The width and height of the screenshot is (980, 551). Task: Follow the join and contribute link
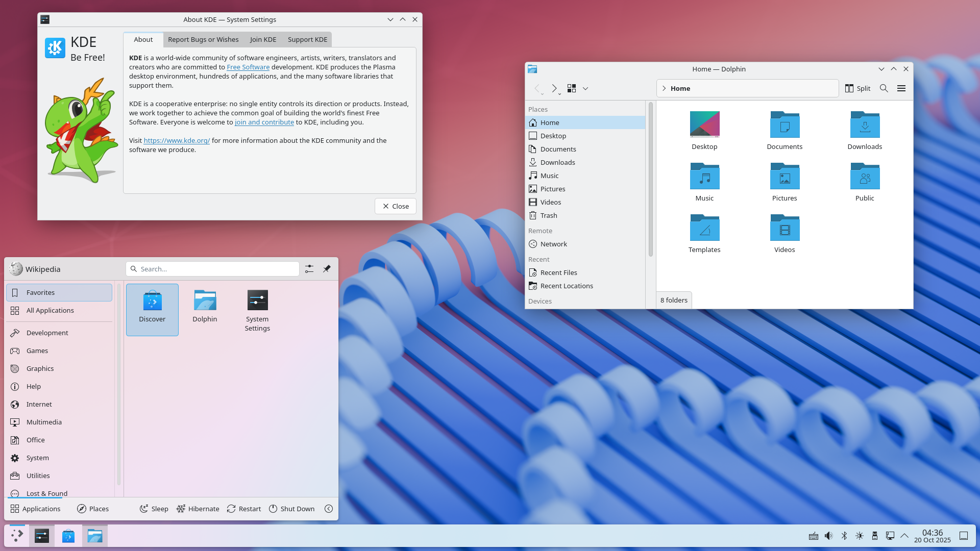point(264,122)
